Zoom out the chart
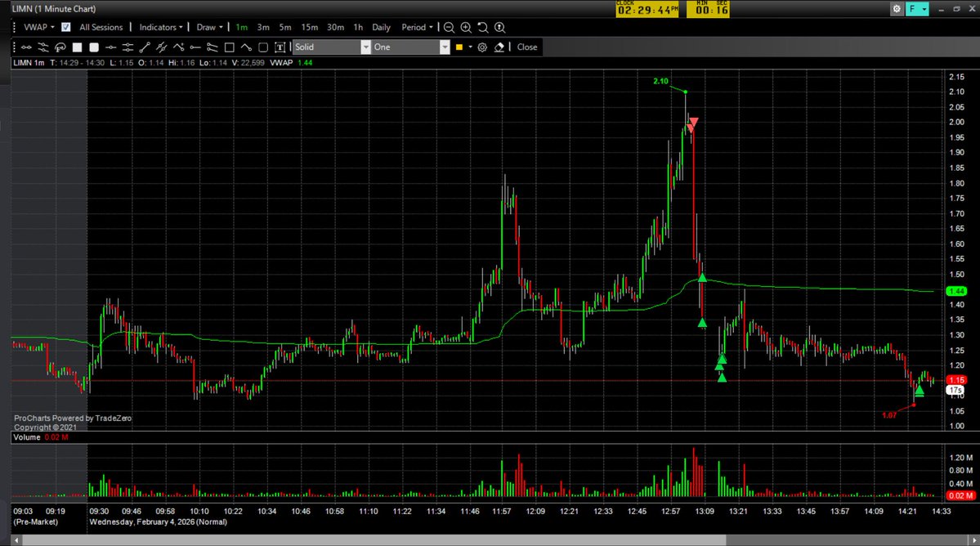Image resolution: width=980 pixels, height=546 pixels. tap(449, 28)
